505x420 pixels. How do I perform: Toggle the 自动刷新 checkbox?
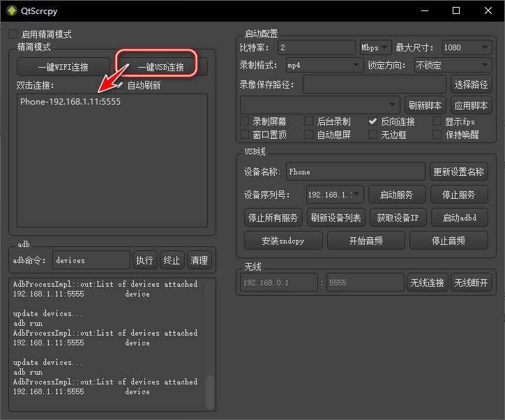click(119, 85)
